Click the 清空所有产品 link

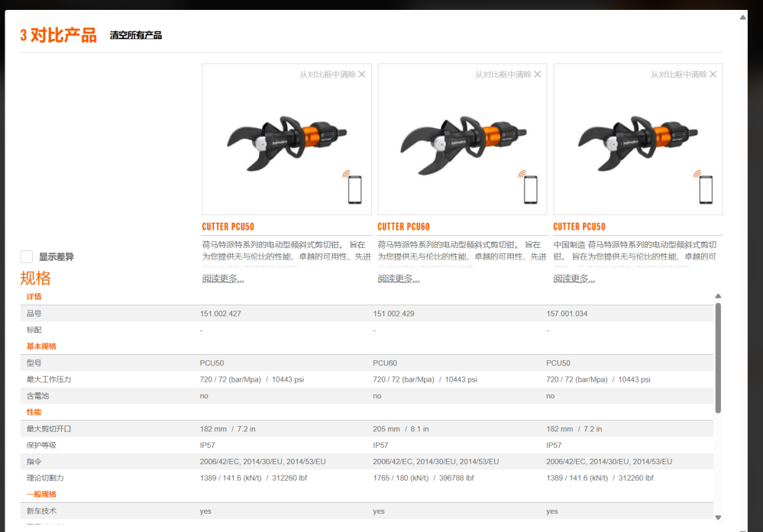click(x=136, y=35)
